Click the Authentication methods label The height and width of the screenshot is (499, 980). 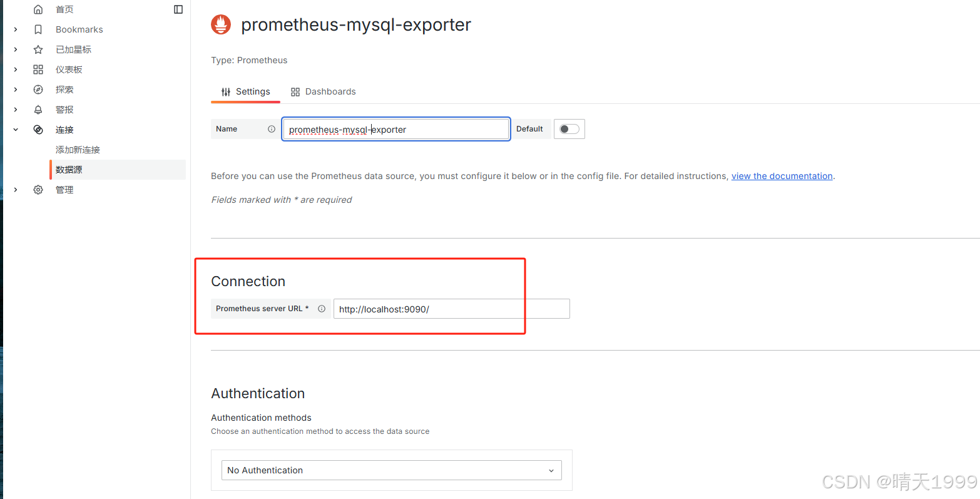point(261,418)
